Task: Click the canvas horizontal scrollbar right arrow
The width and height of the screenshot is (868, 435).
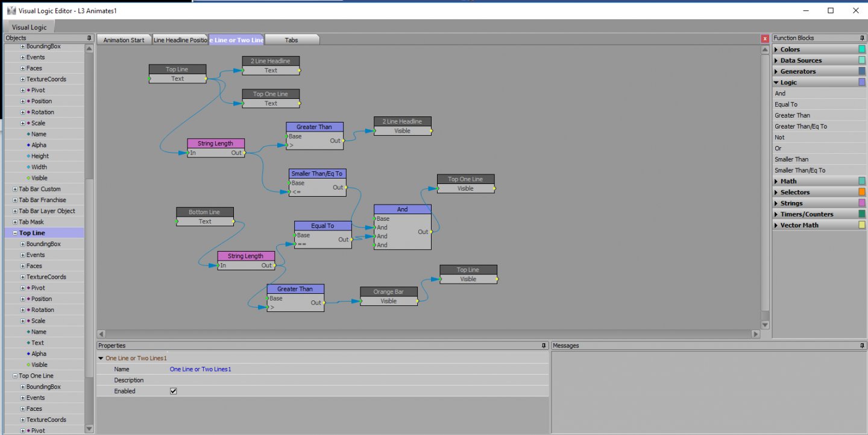Action: [x=756, y=334]
